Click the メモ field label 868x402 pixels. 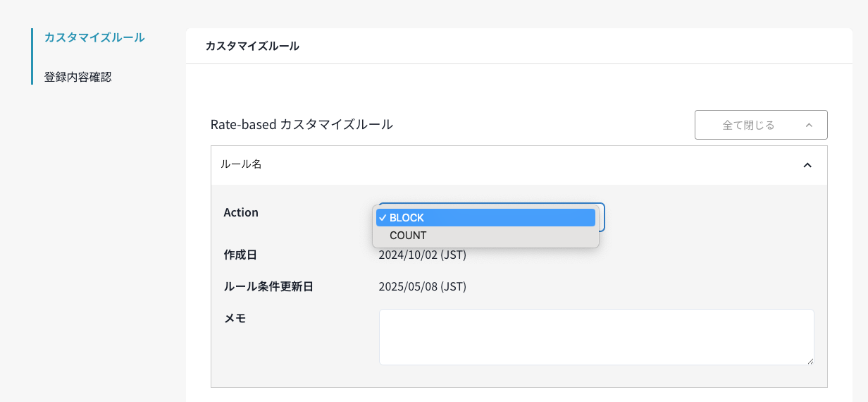click(235, 318)
